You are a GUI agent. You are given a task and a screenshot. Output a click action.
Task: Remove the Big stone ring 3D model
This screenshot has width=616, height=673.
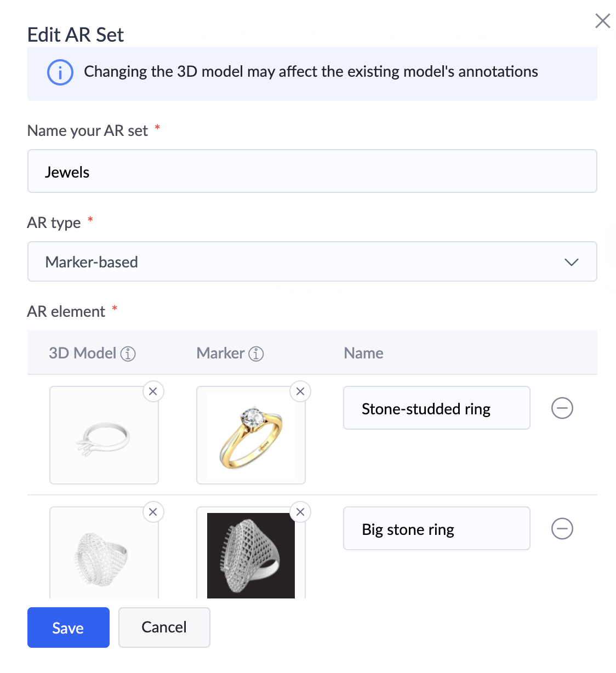click(153, 512)
